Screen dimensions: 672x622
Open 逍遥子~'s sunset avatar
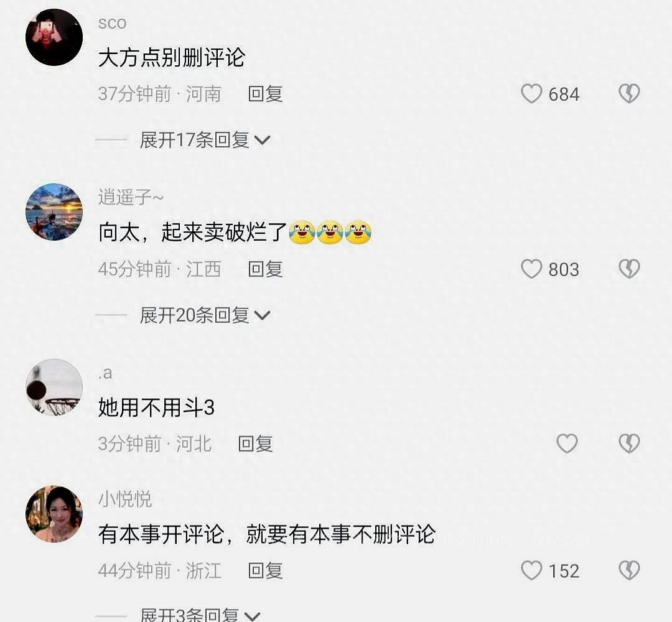[x=54, y=212]
